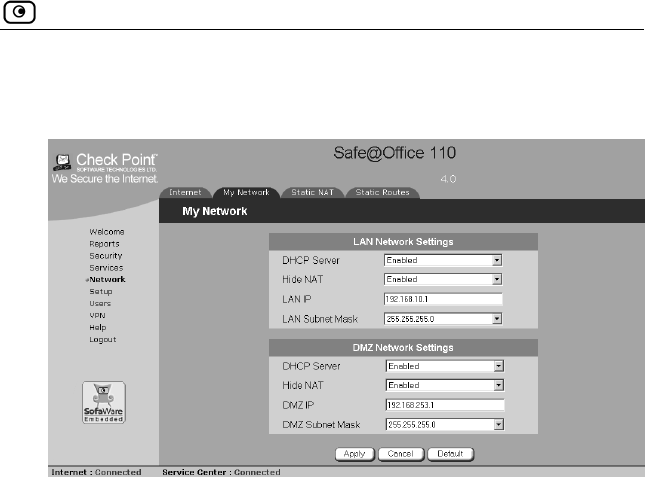Open the Static Routes tab

382,192
